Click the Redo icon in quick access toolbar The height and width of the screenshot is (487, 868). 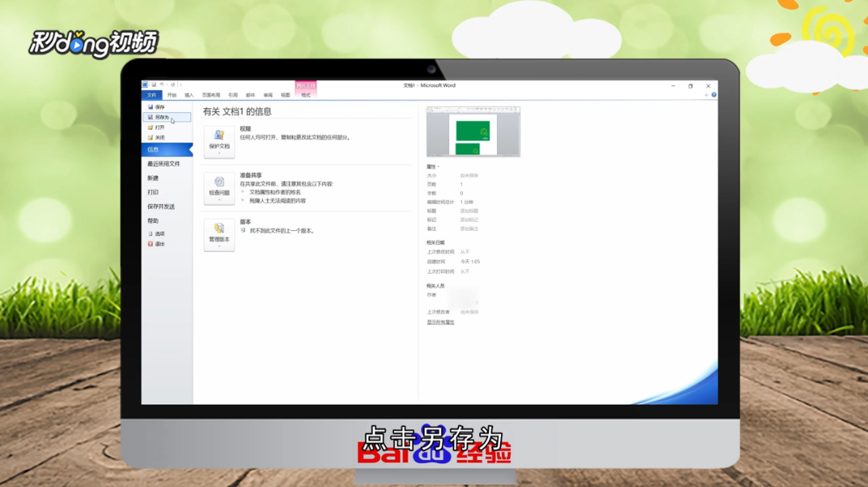[x=172, y=85]
